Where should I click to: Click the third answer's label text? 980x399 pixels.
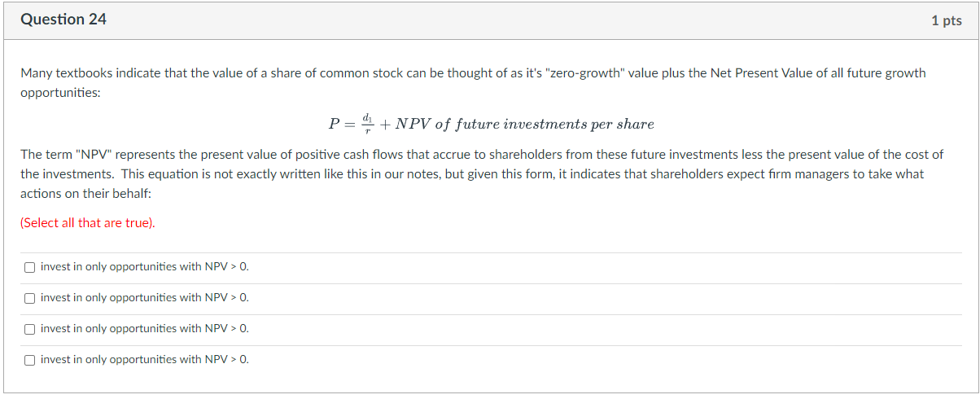coord(145,329)
